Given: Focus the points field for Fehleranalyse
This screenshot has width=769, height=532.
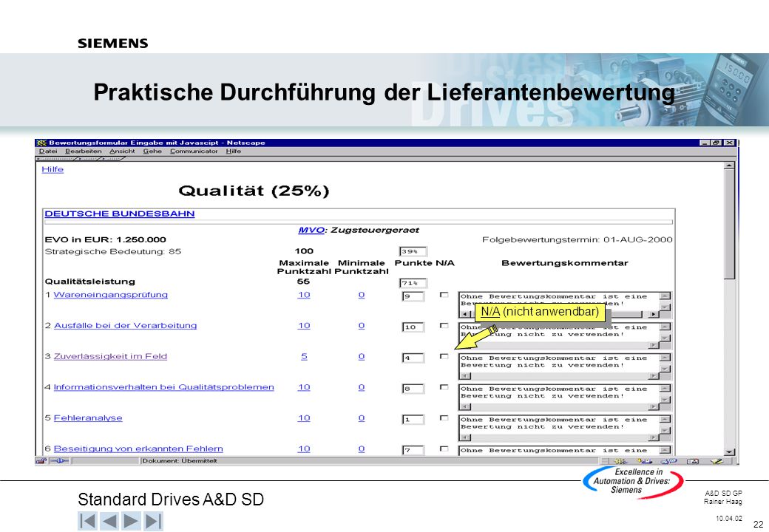Looking at the screenshot, I should (x=413, y=420).
